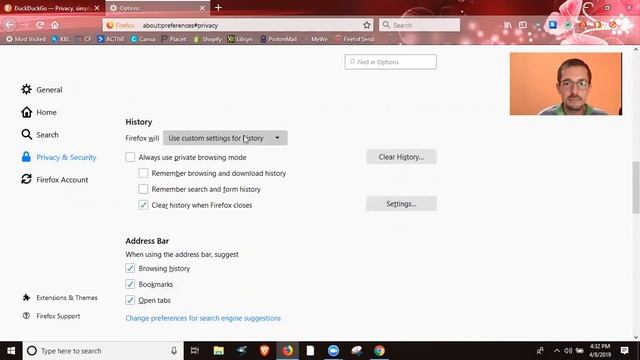Image resolution: width=640 pixels, height=360 pixels.
Task: Click the Windows taskbar search box
Action: point(103,351)
